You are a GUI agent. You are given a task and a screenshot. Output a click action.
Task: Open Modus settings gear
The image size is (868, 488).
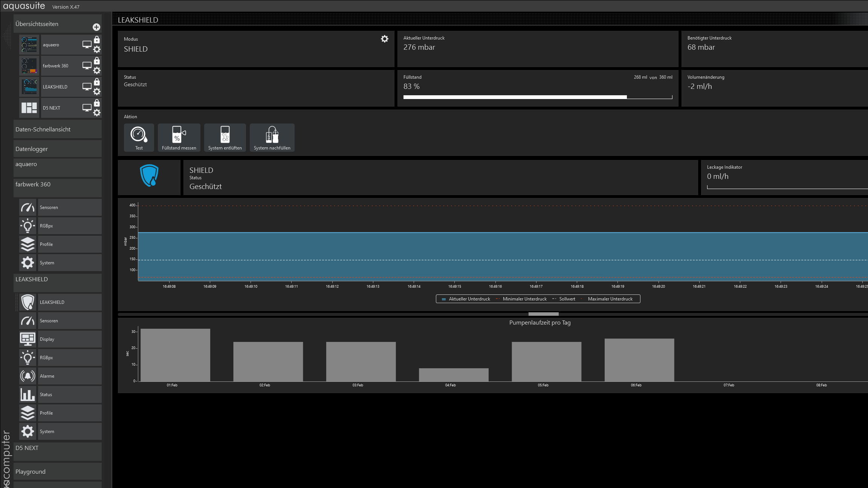click(384, 39)
